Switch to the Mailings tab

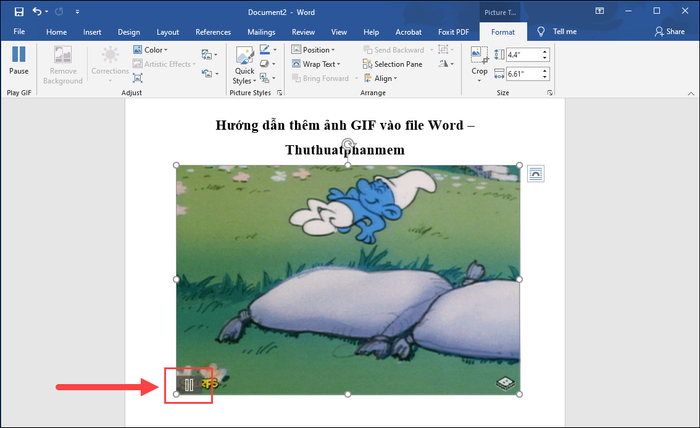tap(261, 32)
